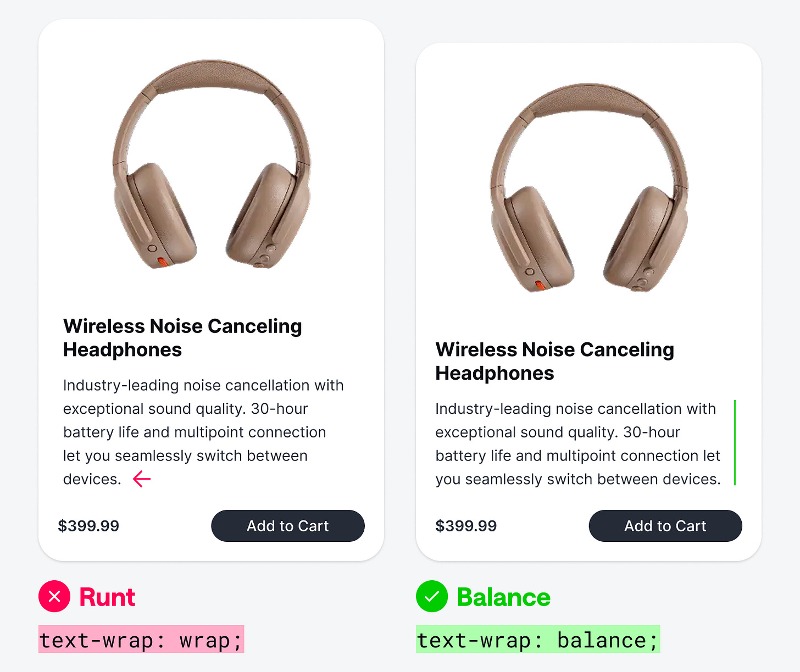
Task: Click the green vertical line beside balanced description
Action: pyautogui.click(x=735, y=443)
